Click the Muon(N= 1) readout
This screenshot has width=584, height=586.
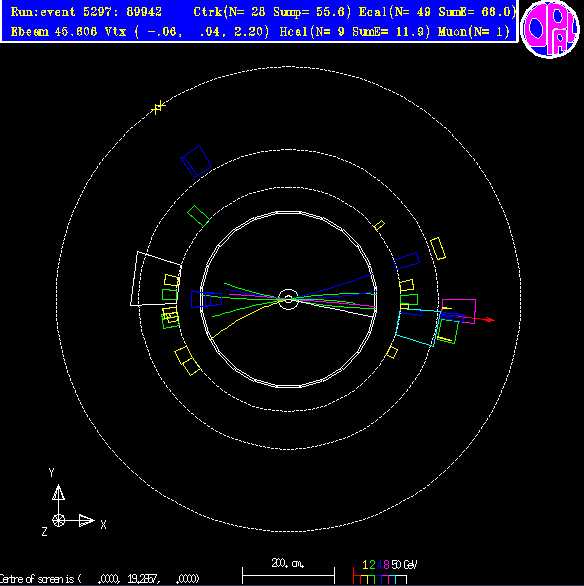(473, 32)
